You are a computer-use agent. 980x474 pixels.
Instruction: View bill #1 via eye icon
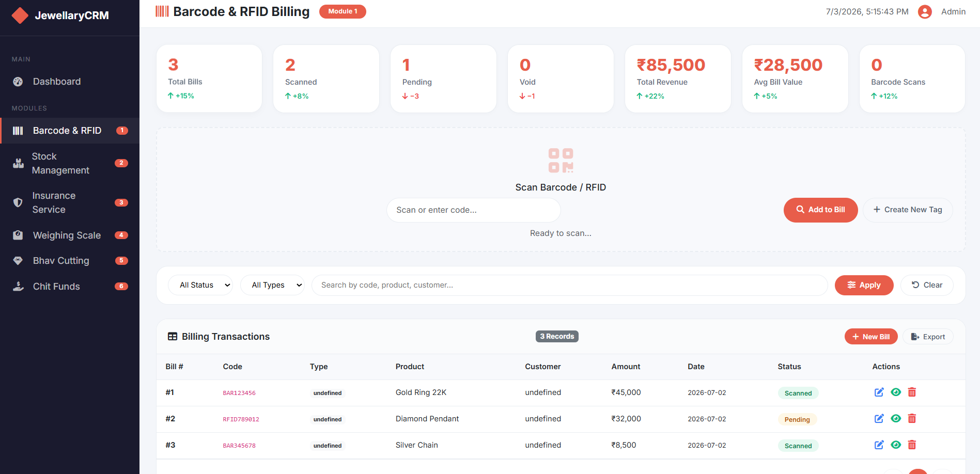click(896, 392)
